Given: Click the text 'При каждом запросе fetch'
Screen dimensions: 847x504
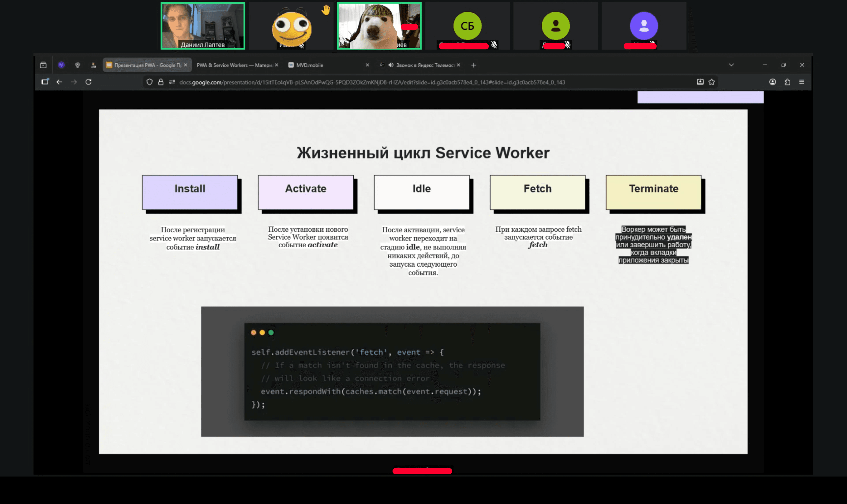Looking at the screenshot, I should coord(538,229).
